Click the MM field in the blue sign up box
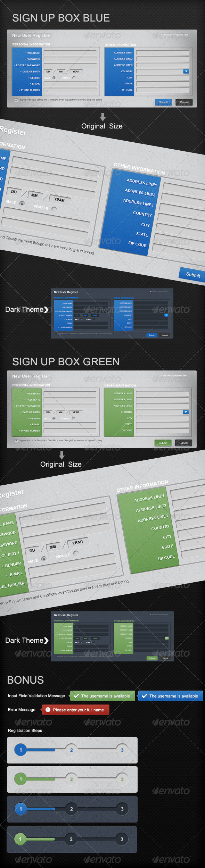205x868 pixels. pos(61,72)
